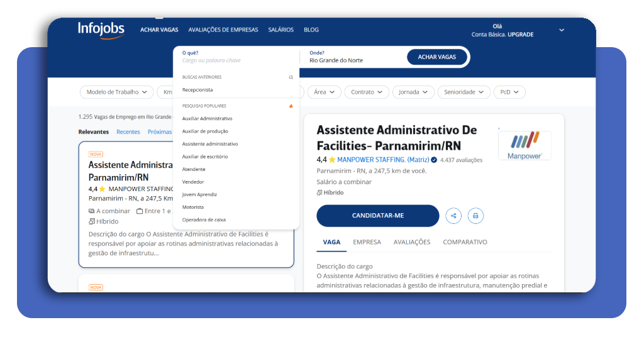Open the Salários menu item
Image resolution: width=644 pixels, height=337 pixels.
pos(281,30)
